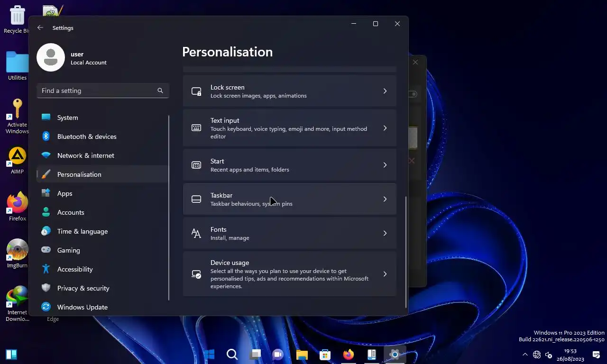
Task: Click the magnifier icon in Find a setting
Action: 160,91
